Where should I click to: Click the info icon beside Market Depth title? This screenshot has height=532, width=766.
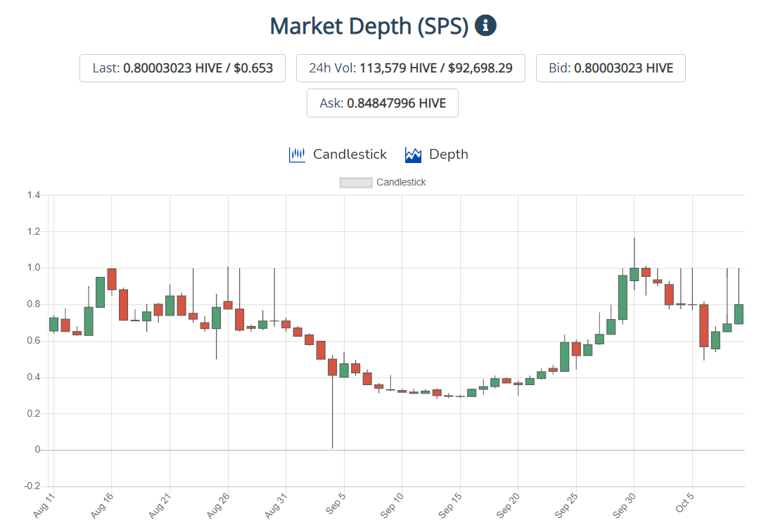coord(485,25)
